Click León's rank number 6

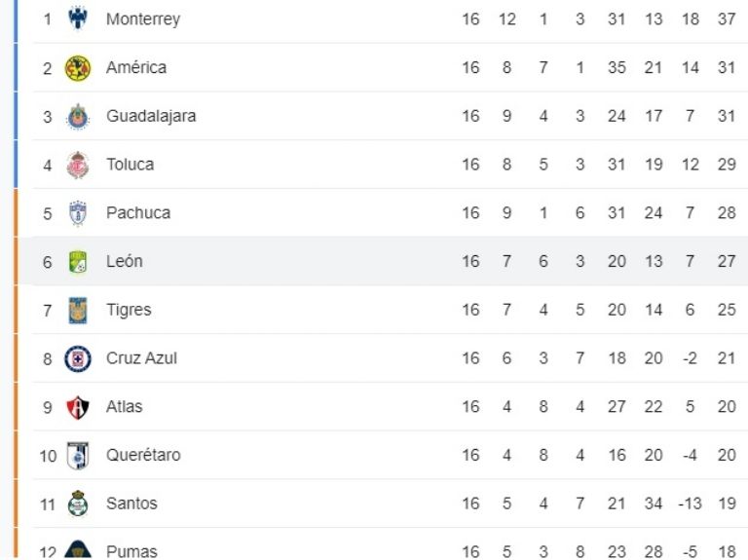pos(47,261)
